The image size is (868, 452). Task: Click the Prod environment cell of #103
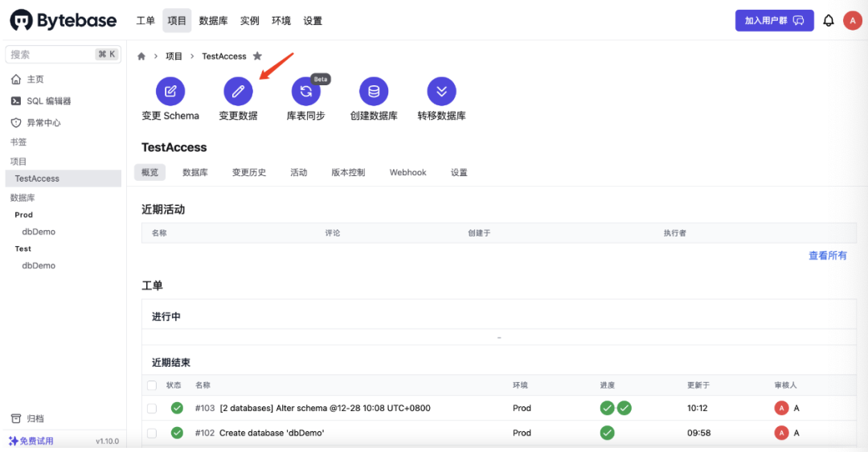point(522,409)
